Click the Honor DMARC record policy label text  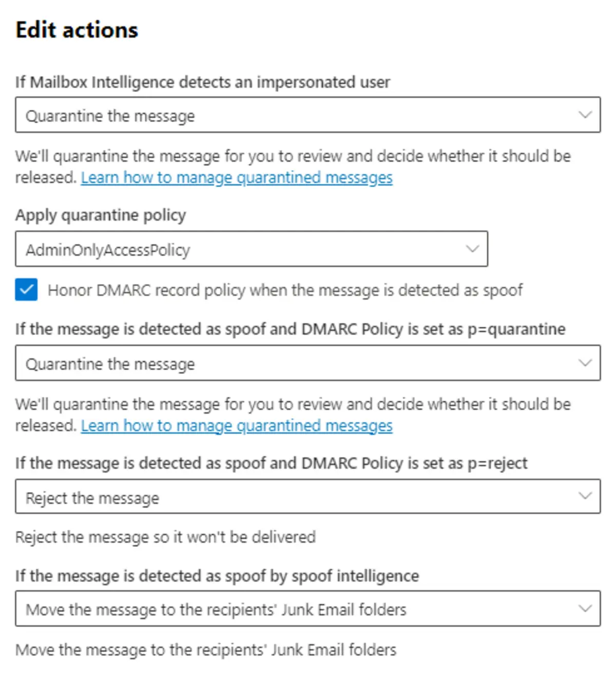(285, 290)
